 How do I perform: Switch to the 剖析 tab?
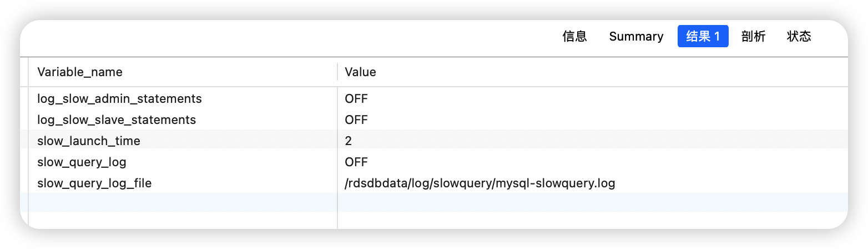click(753, 37)
